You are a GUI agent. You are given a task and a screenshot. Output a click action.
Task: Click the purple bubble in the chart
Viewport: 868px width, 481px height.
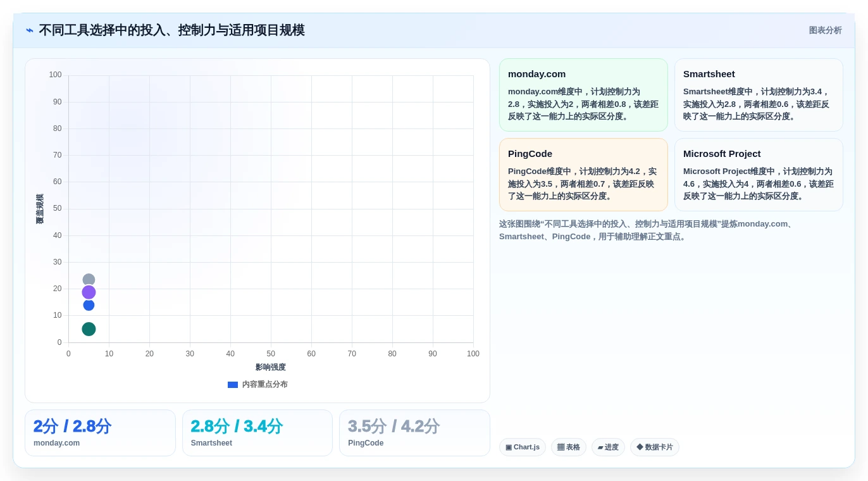tap(89, 292)
